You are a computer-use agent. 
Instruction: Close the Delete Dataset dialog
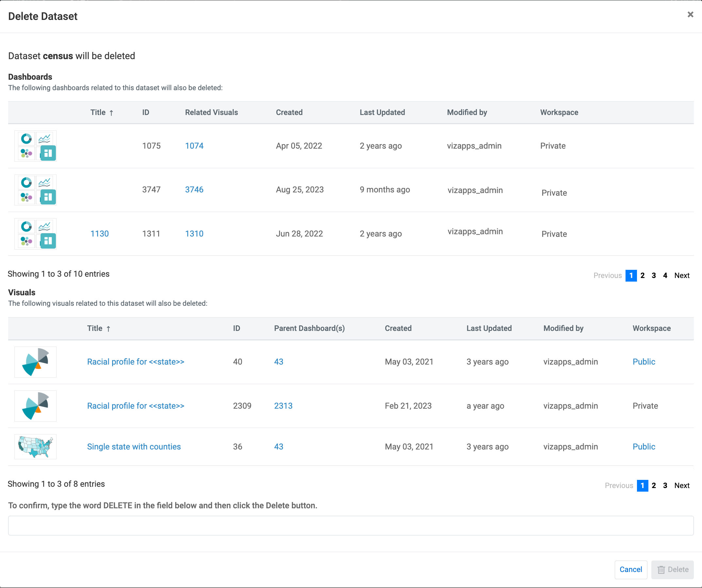[x=690, y=14]
